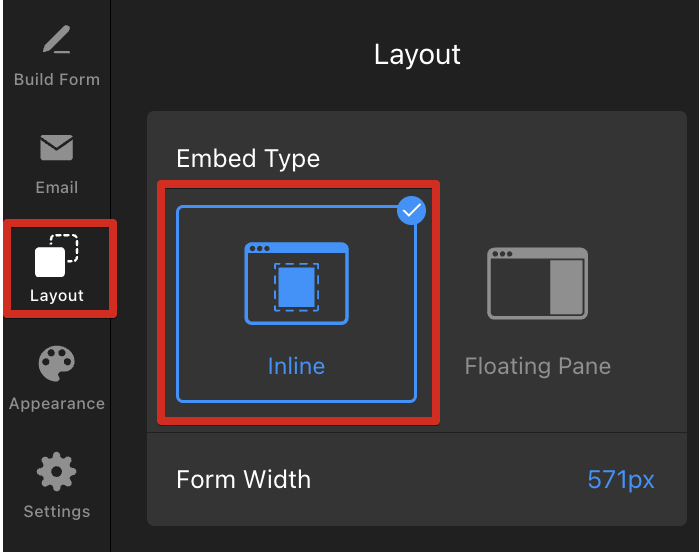The height and width of the screenshot is (552, 699).
Task: Open the Email envelope icon
Action: tap(57, 147)
